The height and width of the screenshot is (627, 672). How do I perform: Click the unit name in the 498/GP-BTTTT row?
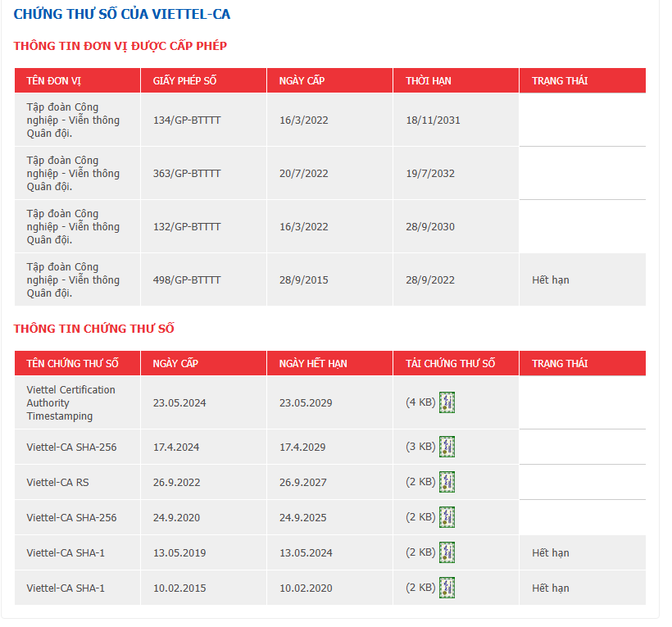(73, 279)
